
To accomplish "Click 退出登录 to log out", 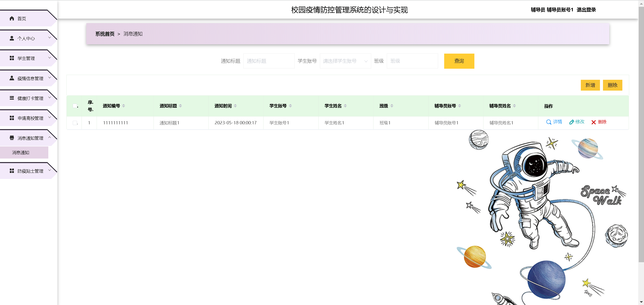I will (586, 10).
